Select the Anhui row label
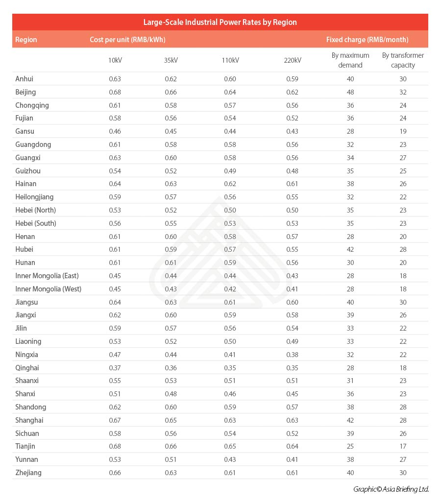441x504 pixels. [x=24, y=79]
